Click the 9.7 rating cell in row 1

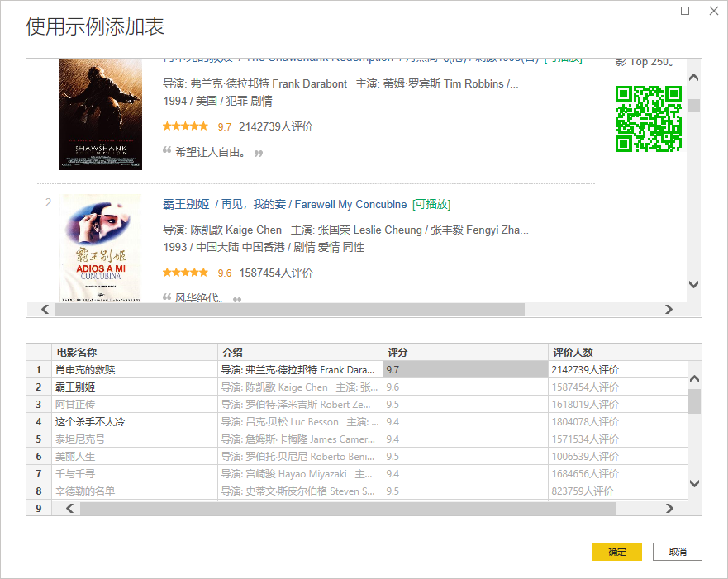(465, 370)
